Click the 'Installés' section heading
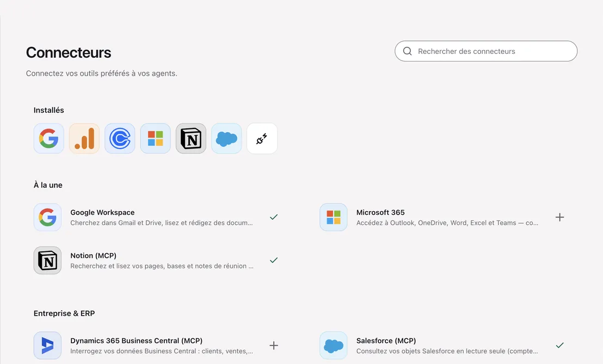The width and height of the screenshot is (603, 364). [49, 110]
